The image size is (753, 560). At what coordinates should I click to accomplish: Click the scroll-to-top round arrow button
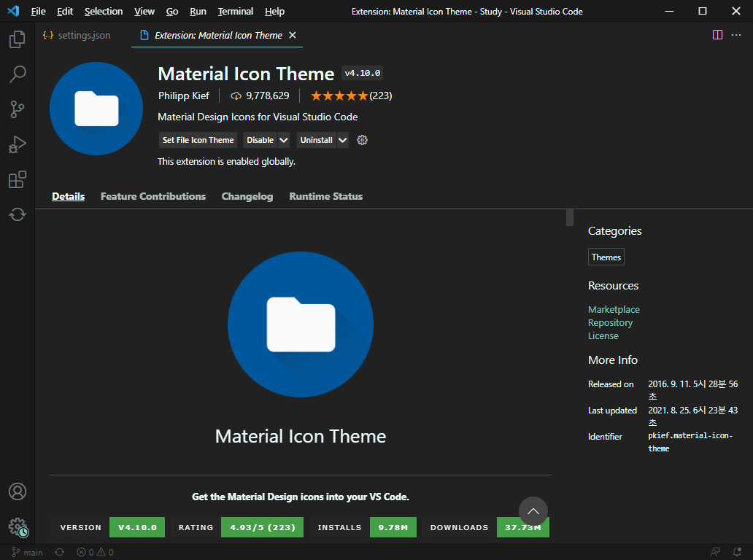pos(533,511)
